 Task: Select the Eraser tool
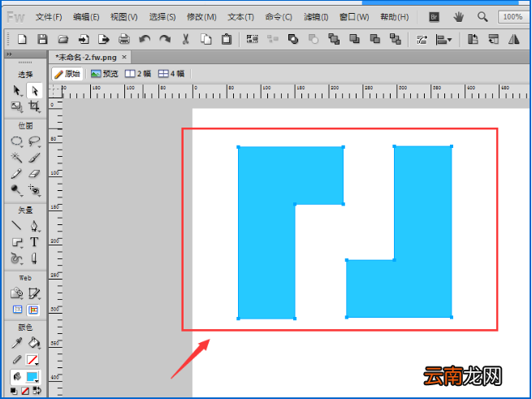(34, 174)
